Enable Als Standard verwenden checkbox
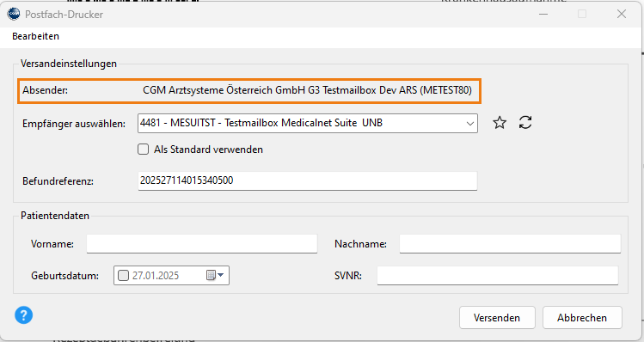This screenshot has height=342, width=644. coord(143,149)
